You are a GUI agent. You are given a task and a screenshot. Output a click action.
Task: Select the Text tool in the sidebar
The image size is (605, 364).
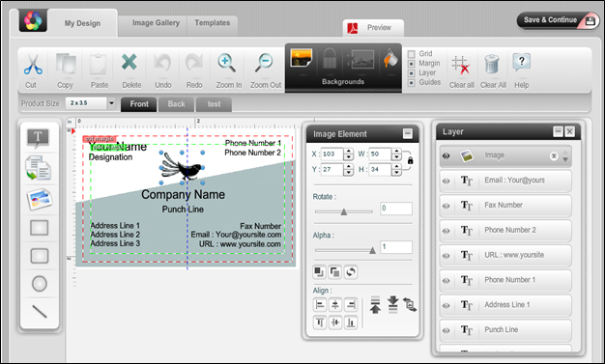coord(38,137)
